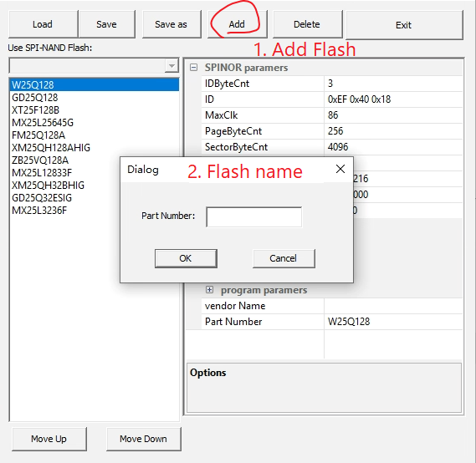Select the Part Number value W25Q128

tap(393, 322)
